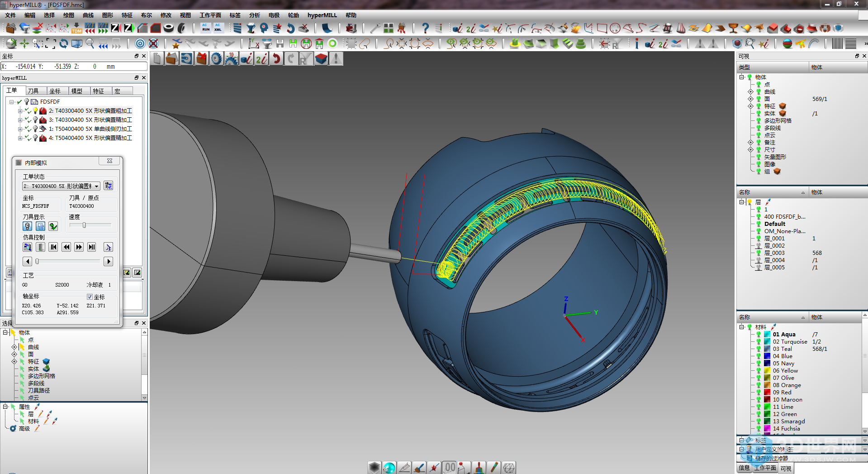This screenshot has height=474, width=868.
Task: Click play/pause step simulation button
Action: [92, 247]
